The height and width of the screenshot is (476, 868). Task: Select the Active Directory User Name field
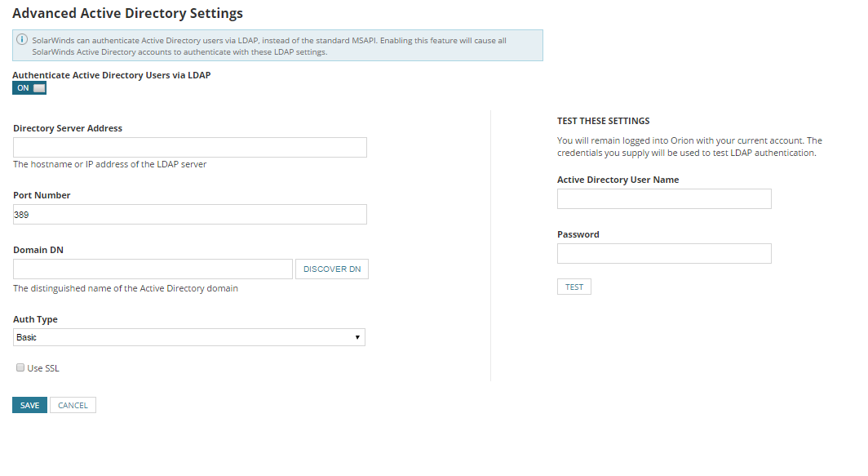664,199
